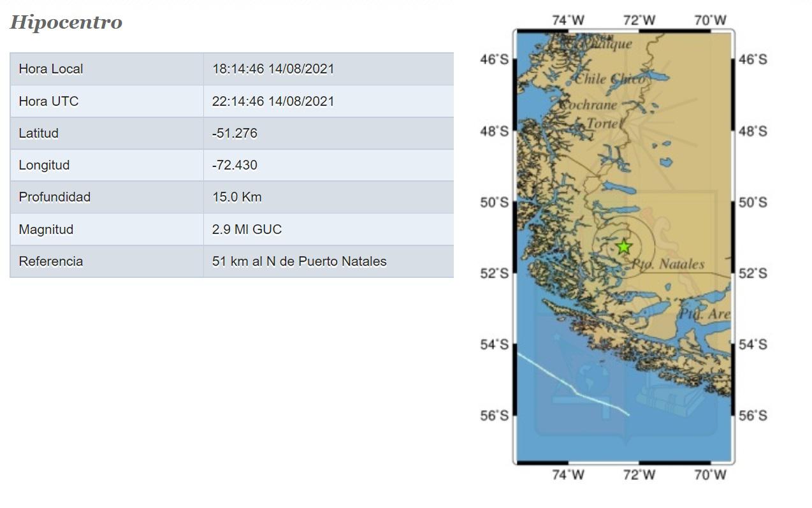Select the depth value 15.0 Km
This screenshot has width=812, height=508.
236,197
